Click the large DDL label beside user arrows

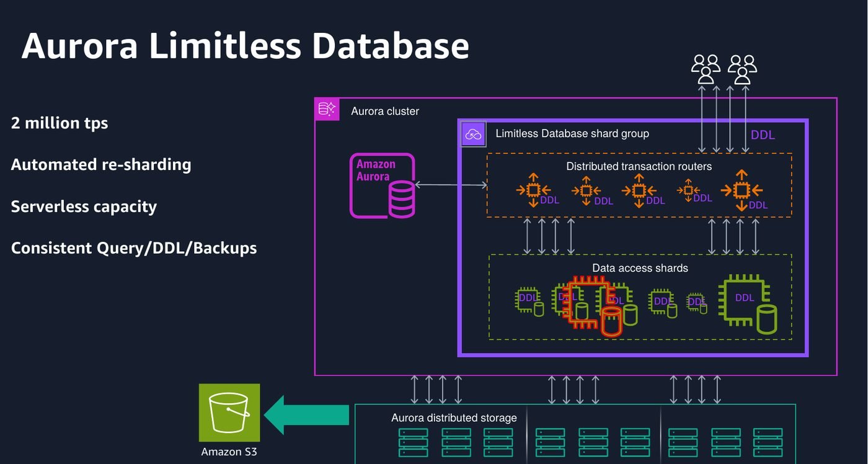pos(763,135)
